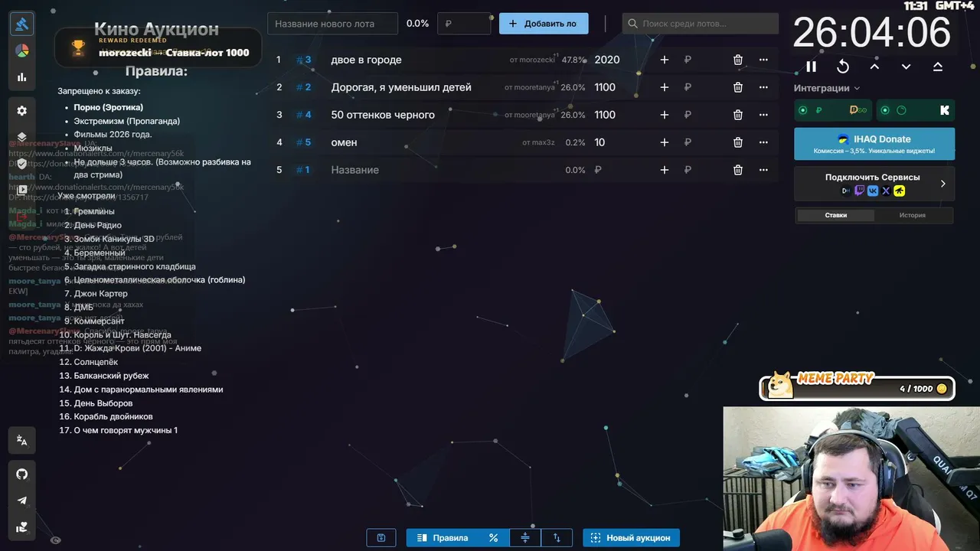The height and width of the screenshot is (551, 980).
Task: Pause the auction timer
Action: click(x=812, y=67)
